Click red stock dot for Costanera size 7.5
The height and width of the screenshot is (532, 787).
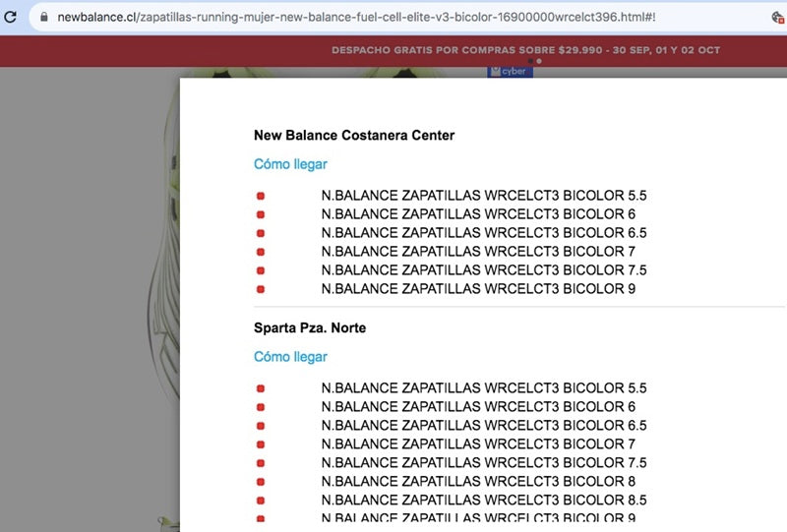[261, 270]
